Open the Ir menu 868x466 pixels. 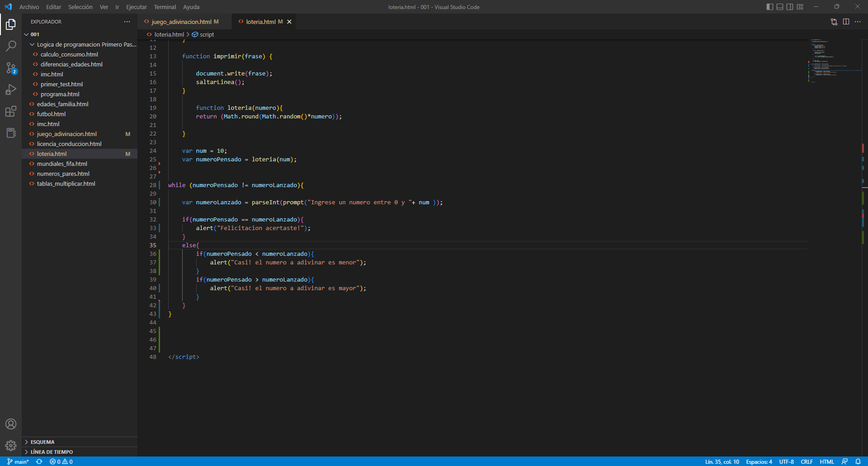click(x=117, y=7)
